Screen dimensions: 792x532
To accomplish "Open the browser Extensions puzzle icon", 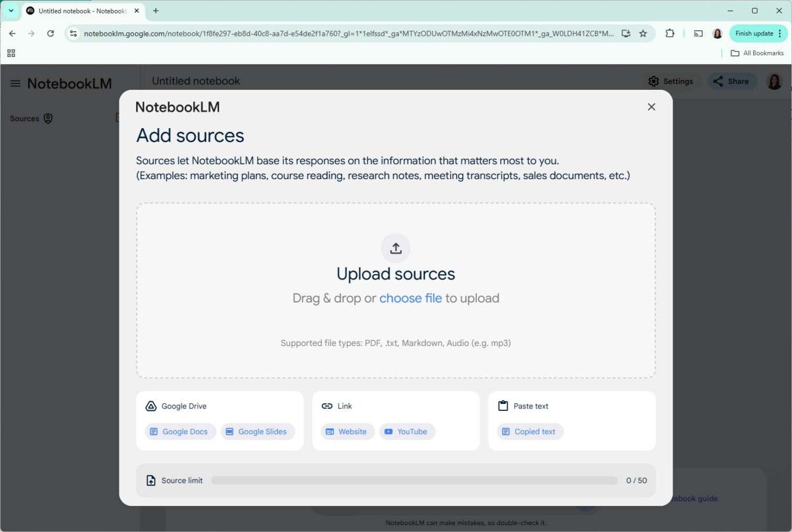I will click(x=670, y=34).
